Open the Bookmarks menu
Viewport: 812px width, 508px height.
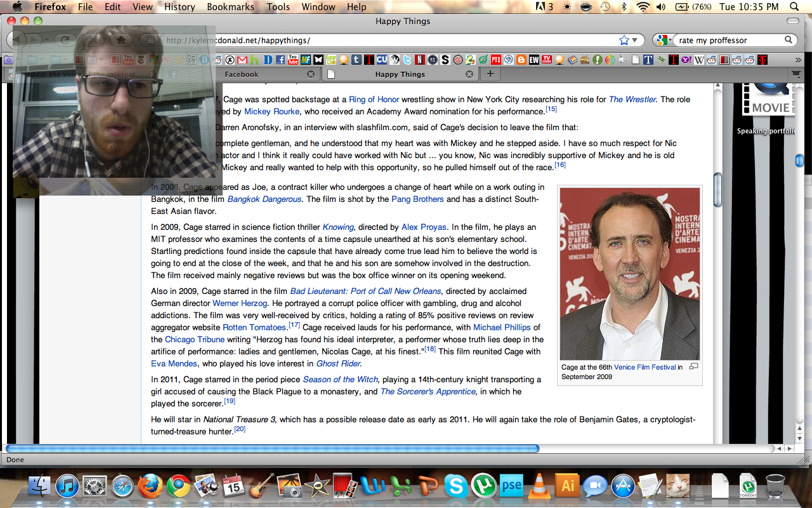click(233, 7)
